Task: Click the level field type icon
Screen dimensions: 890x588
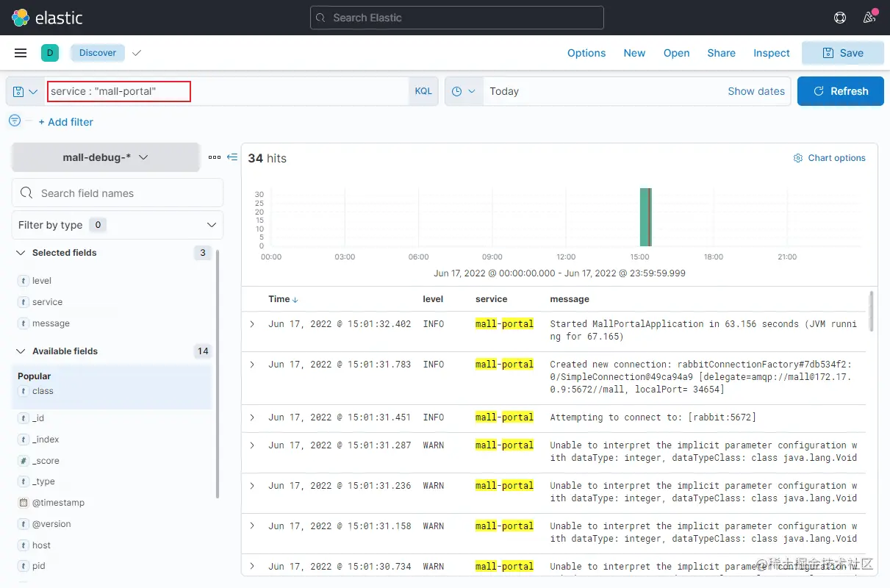Action: pos(24,281)
